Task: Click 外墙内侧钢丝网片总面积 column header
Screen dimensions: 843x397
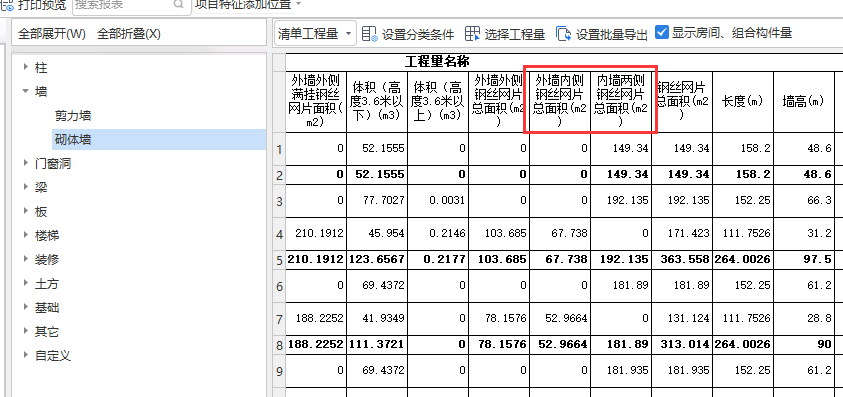Action: 560,101
